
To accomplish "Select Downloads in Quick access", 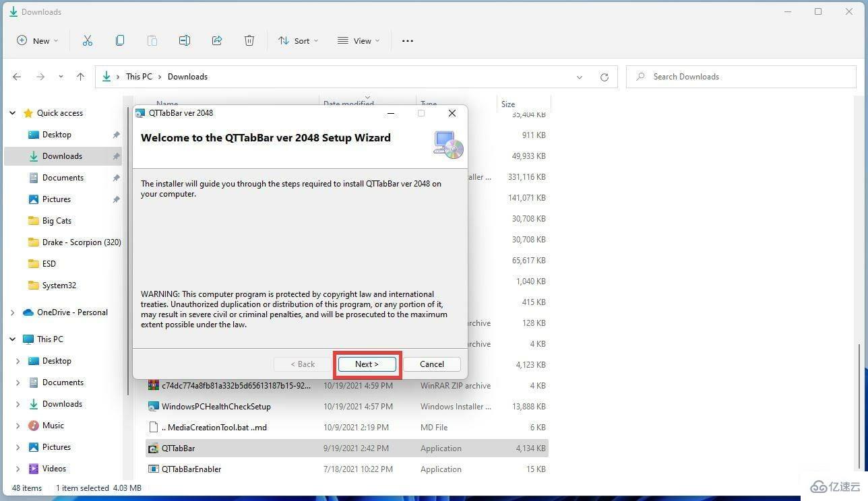I will [x=62, y=156].
